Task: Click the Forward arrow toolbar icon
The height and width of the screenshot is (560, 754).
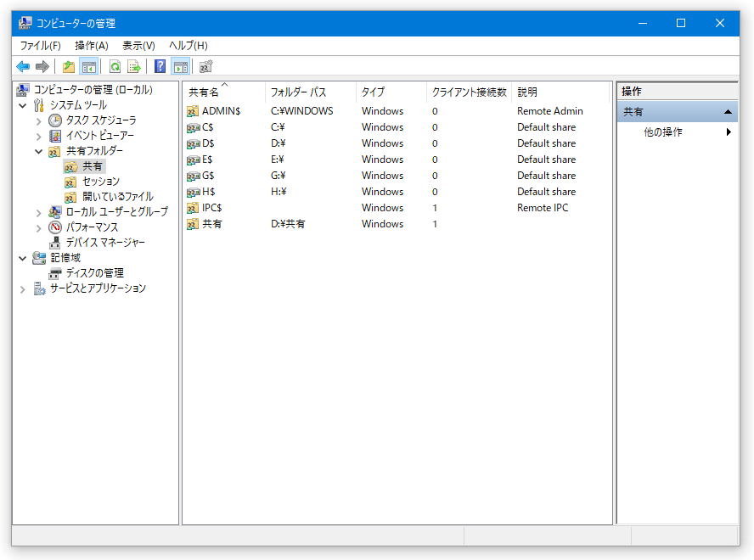Action: [x=42, y=66]
